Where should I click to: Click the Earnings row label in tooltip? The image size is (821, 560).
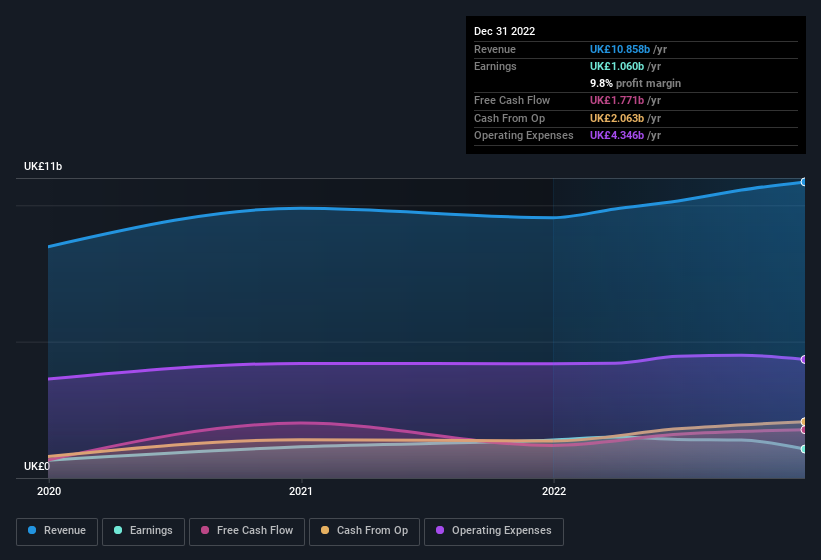coord(495,66)
